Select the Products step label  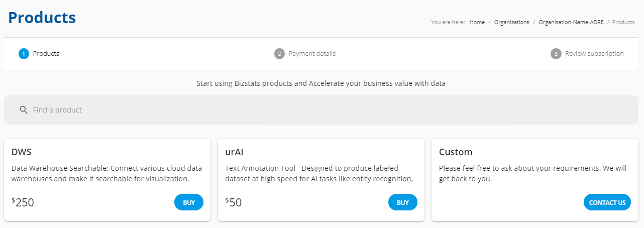(x=46, y=54)
